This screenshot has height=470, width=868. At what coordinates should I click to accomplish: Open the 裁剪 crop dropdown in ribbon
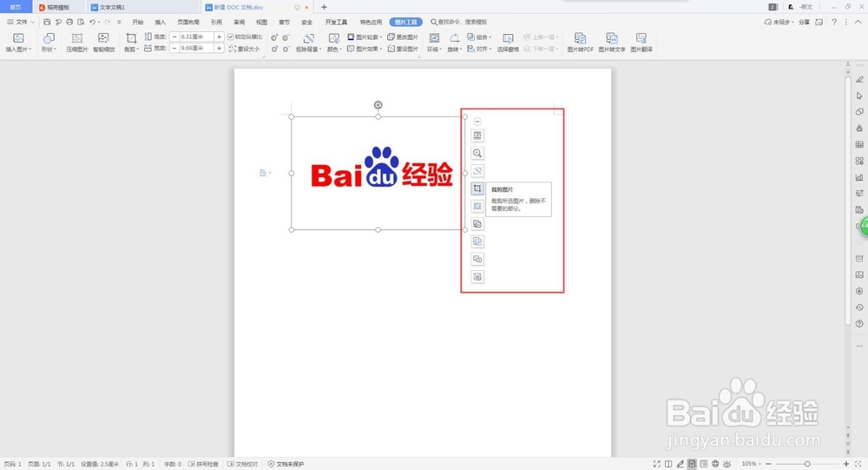click(131, 42)
